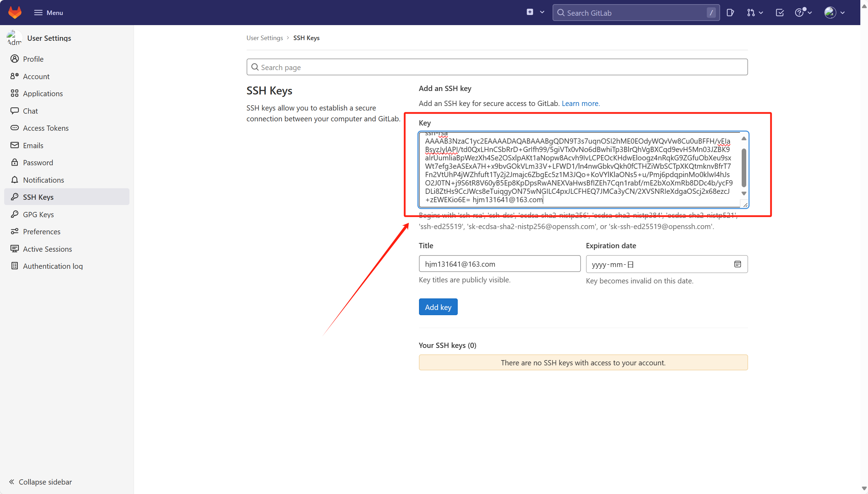
Task: Open the To-Do list checkmark icon
Action: [780, 13]
